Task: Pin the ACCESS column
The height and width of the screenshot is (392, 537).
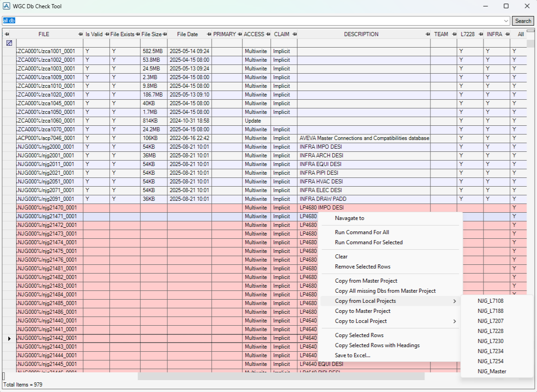Action: pos(268,34)
